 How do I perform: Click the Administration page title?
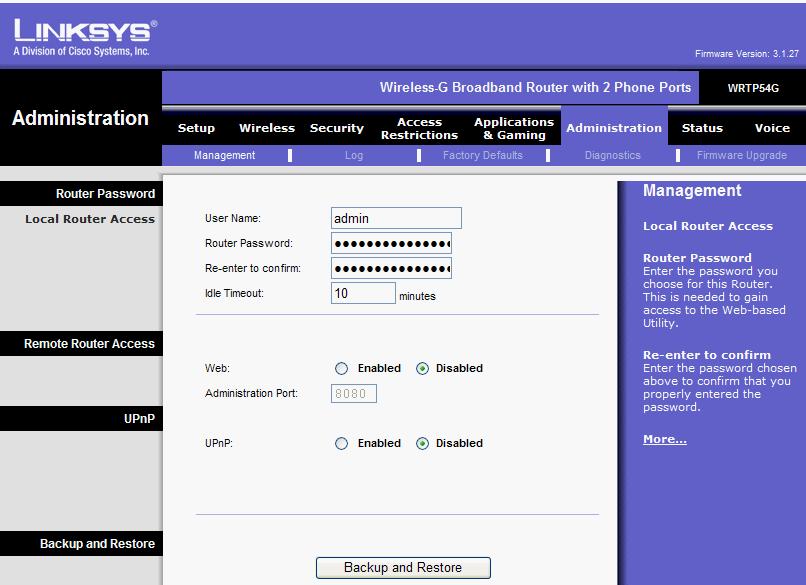80,118
